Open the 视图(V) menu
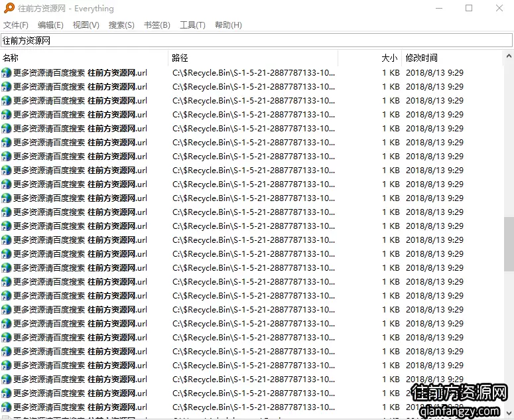514x420 pixels. tap(86, 25)
